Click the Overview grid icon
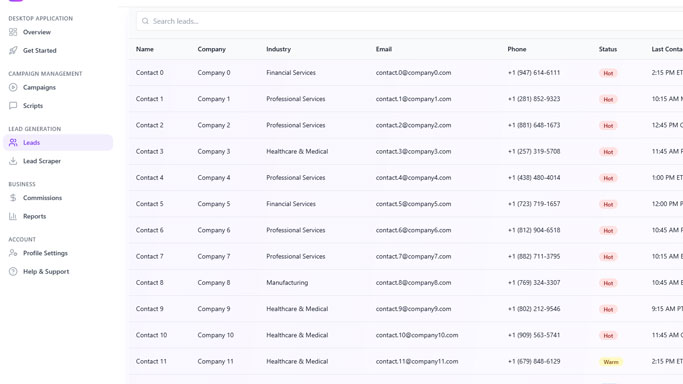This screenshot has height=384, width=683. pyautogui.click(x=13, y=32)
